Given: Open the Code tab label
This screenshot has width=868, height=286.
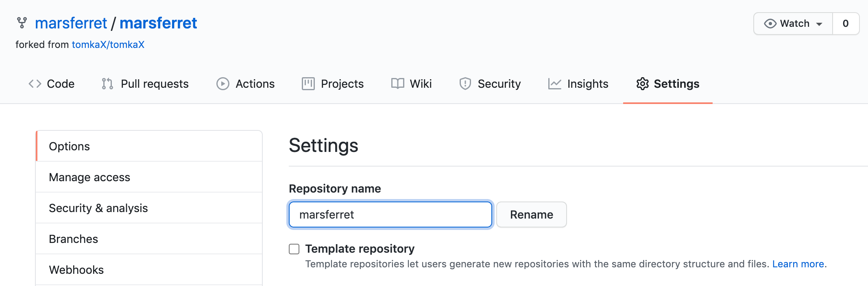Looking at the screenshot, I should pos(61,84).
